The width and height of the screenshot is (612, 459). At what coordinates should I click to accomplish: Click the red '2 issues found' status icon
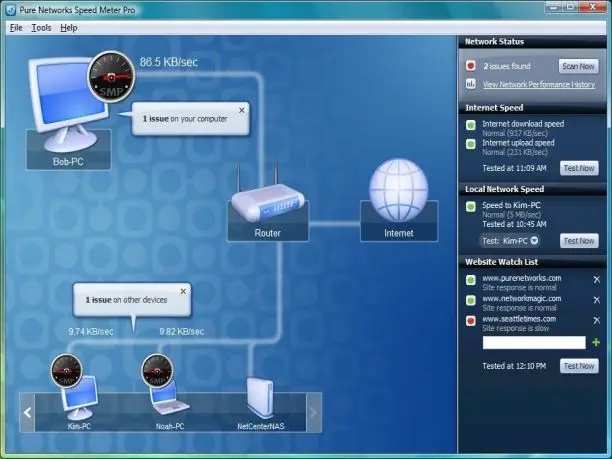pos(471,66)
